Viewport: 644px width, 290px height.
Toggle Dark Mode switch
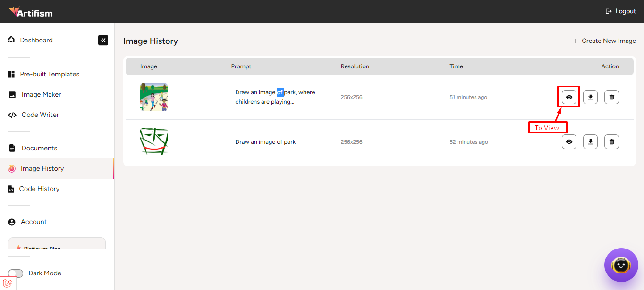(x=16, y=273)
